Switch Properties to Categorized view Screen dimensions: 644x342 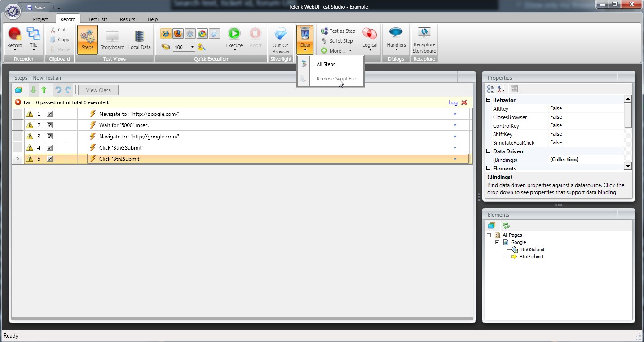tap(490, 89)
